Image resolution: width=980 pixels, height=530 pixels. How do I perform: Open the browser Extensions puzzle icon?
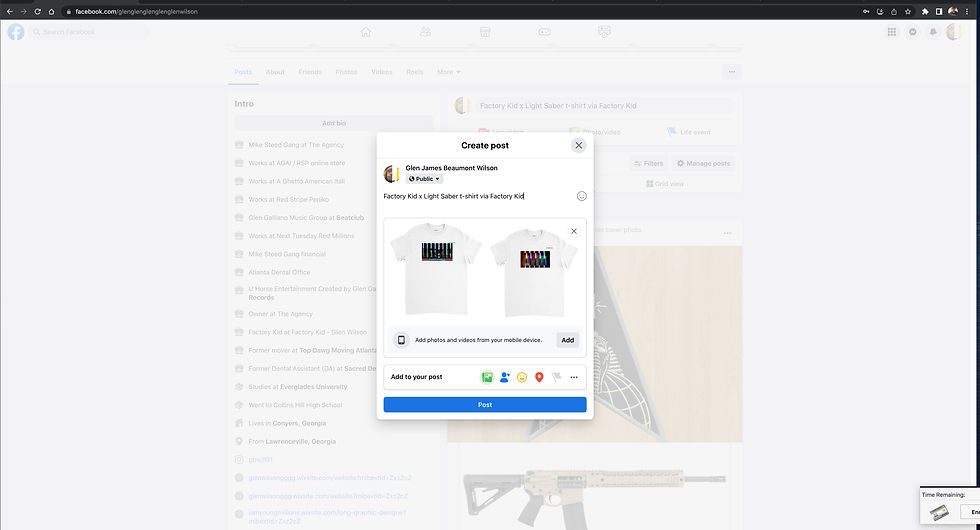click(x=925, y=11)
